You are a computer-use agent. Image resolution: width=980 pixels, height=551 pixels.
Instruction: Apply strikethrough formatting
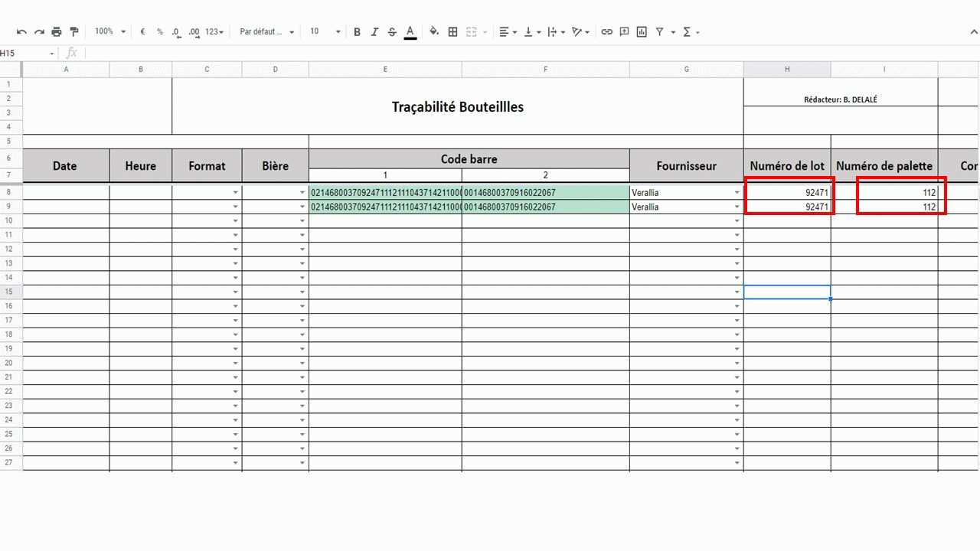coord(392,32)
